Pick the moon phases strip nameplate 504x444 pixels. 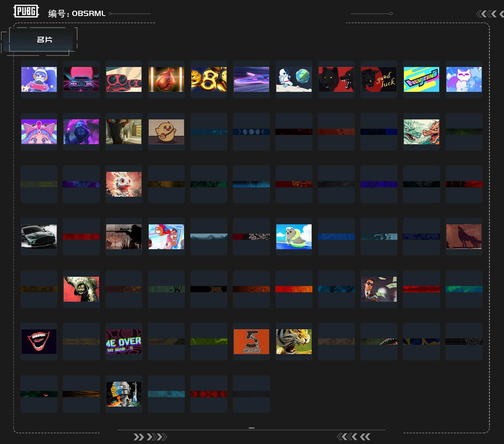coord(251,132)
